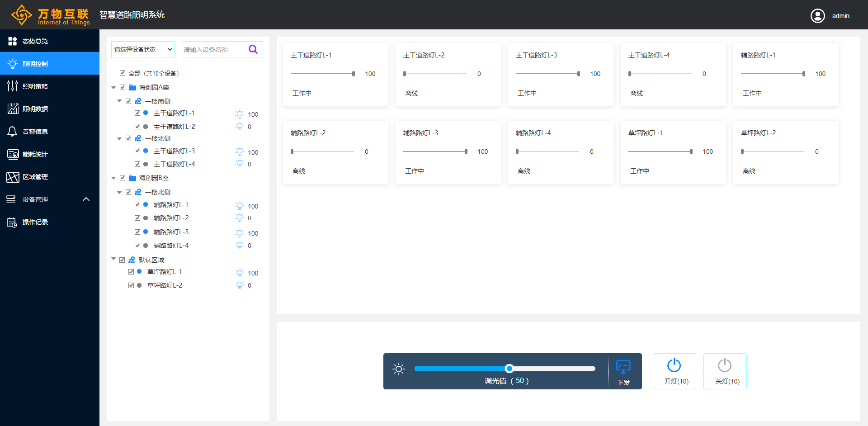Uncheck the 海创园B座 checkbox
The height and width of the screenshot is (426, 868).
click(x=123, y=178)
